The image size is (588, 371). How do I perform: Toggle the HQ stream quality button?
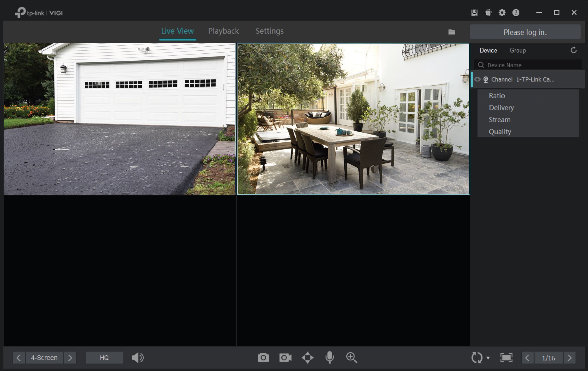[104, 357]
